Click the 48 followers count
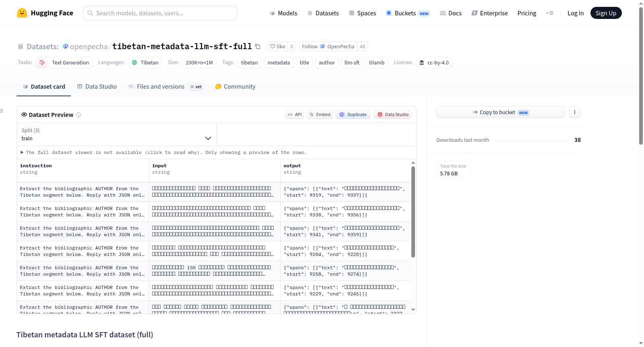 point(362,46)
